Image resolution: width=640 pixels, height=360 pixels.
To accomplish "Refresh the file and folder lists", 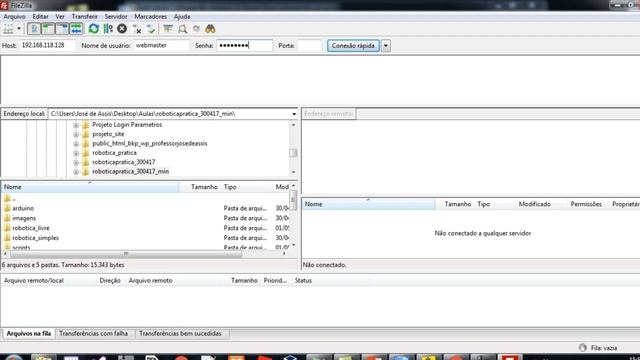I will 94,29.
